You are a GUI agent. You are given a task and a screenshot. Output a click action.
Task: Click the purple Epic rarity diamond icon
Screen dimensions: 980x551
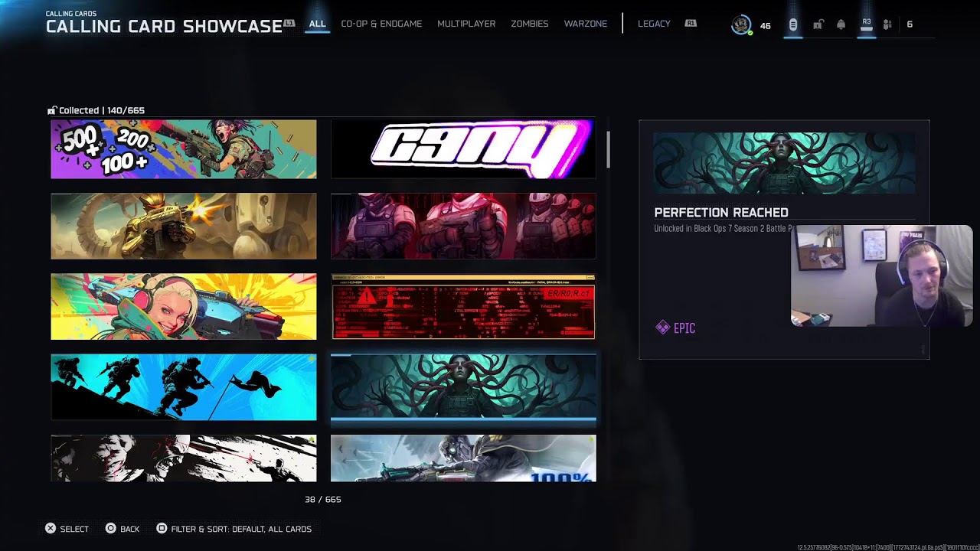[662, 328]
